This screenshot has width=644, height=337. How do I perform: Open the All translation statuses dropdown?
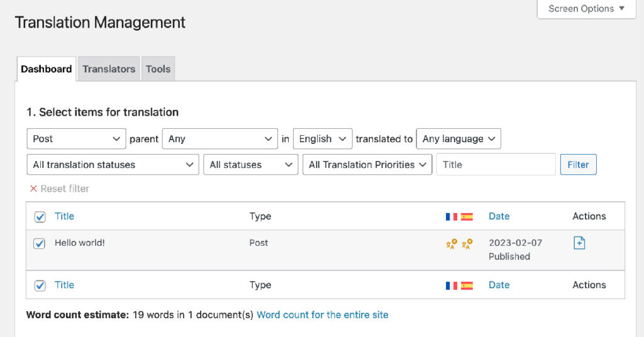(x=113, y=165)
